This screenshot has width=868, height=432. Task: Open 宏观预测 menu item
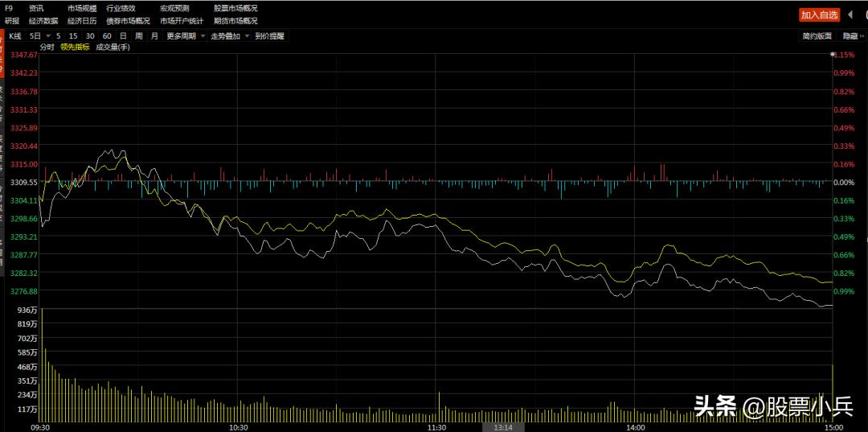point(174,9)
